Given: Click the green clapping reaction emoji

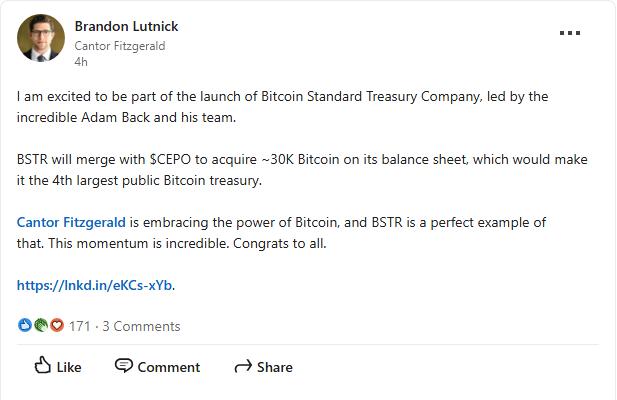Looking at the screenshot, I should point(41,325).
